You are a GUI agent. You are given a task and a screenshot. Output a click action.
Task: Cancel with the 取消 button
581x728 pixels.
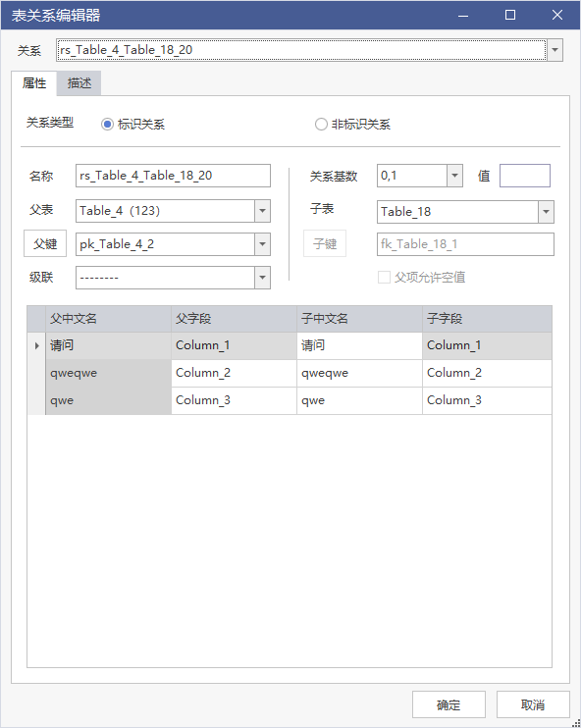pos(533,704)
